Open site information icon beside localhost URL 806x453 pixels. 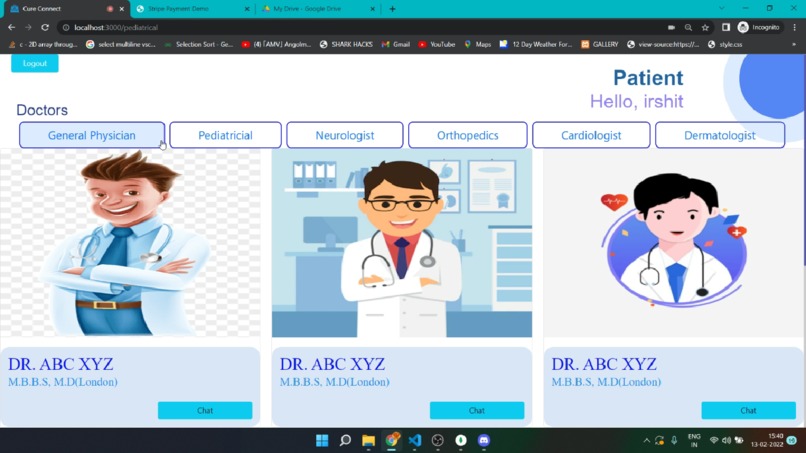66,27
